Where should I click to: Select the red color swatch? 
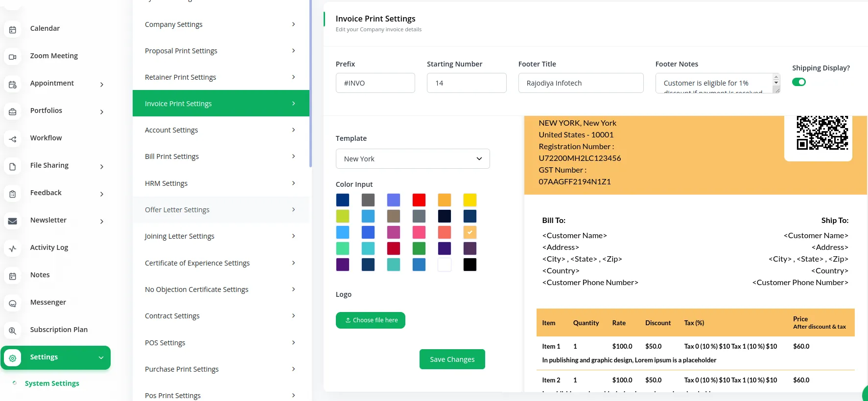(419, 200)
